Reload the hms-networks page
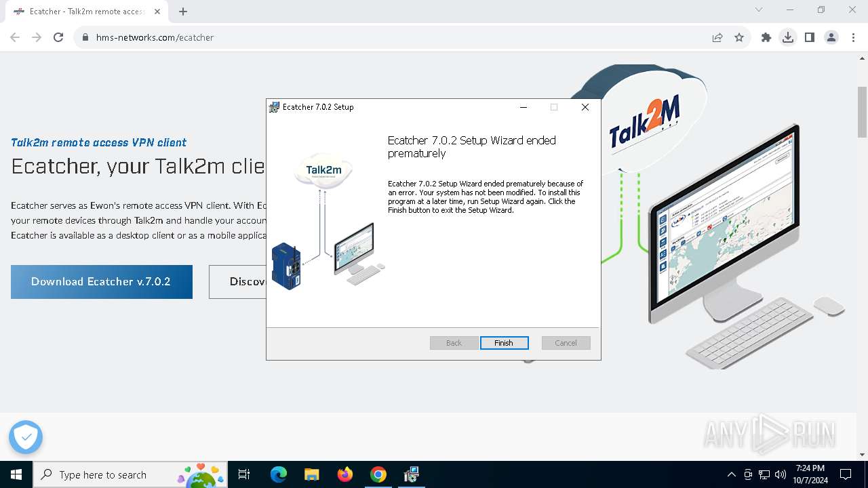The height and width of the screenshot is (488, 868). click(58, 37)
